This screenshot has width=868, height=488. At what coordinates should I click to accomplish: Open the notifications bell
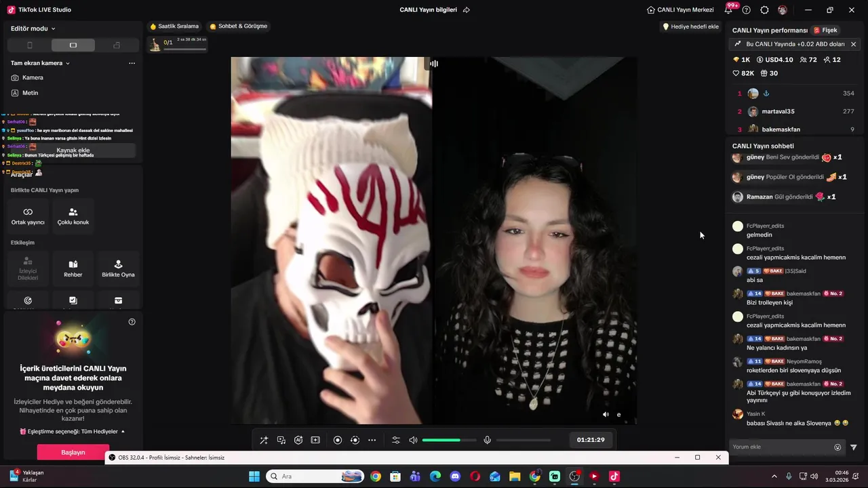[x=729, y=10]
